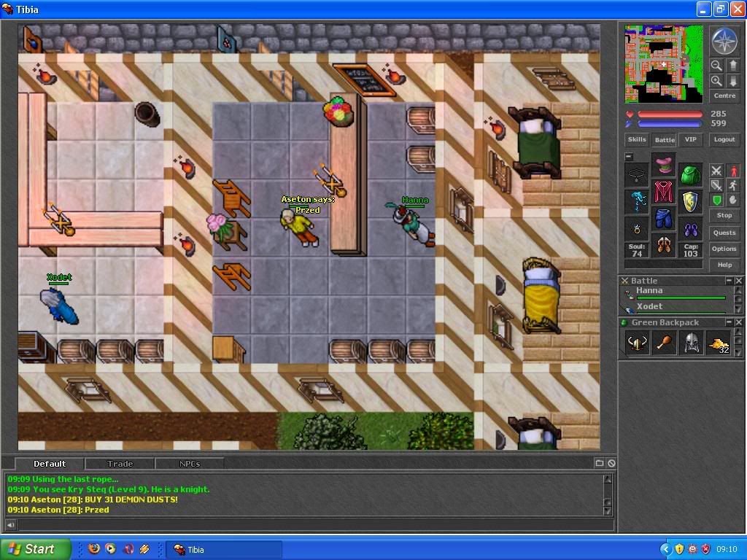Minimize the Battle panel

click(729, 281)
